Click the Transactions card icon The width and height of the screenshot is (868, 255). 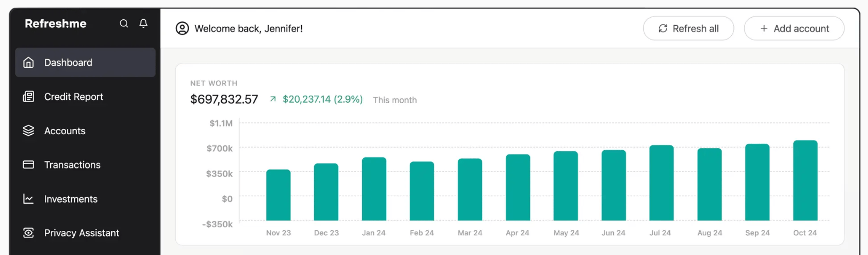(28, 165)
